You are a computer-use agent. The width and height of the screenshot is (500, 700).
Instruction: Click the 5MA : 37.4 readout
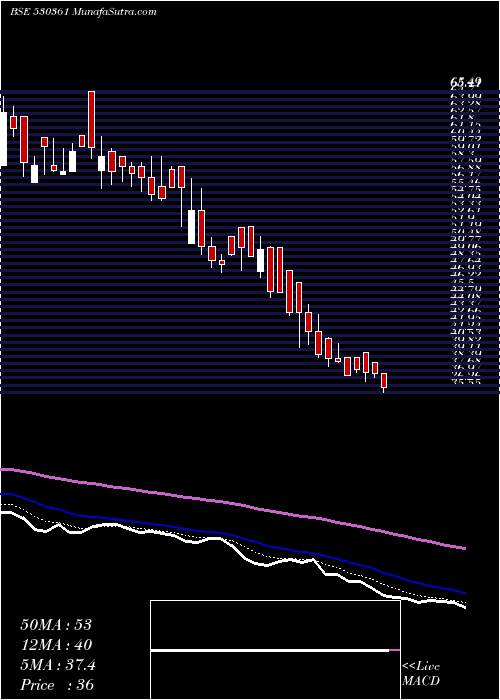58,665
